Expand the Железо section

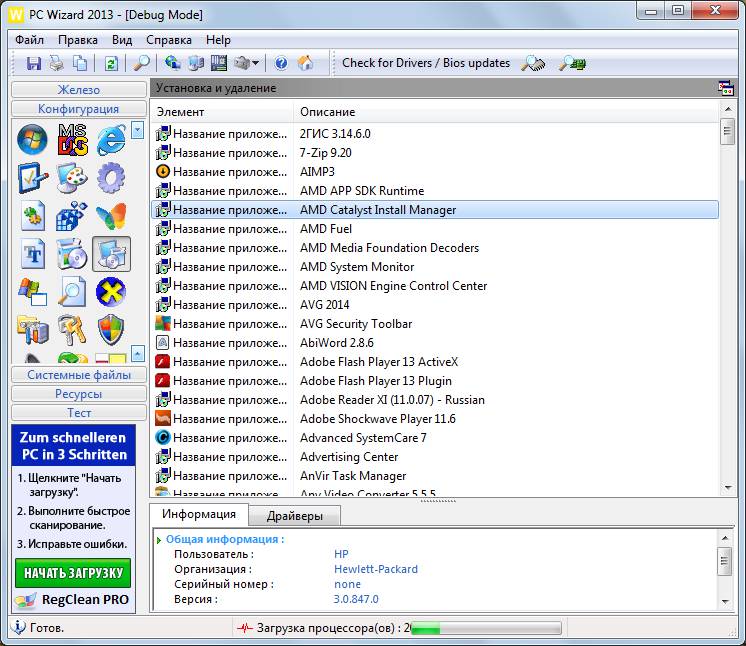coord(79,89)
